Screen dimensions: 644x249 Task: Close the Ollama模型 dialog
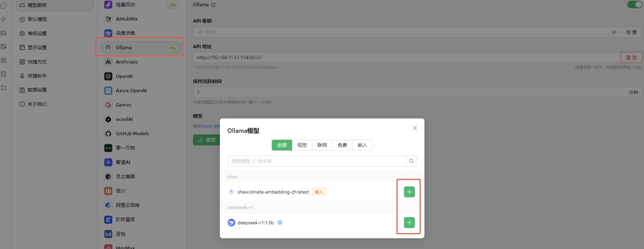coord(415,128)
